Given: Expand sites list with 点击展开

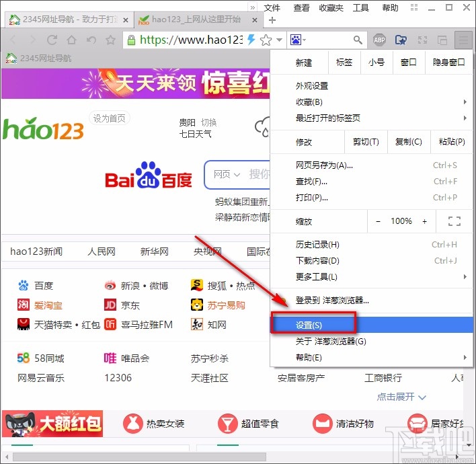Looking at the screenshot, I should click(x=401, y=397).
